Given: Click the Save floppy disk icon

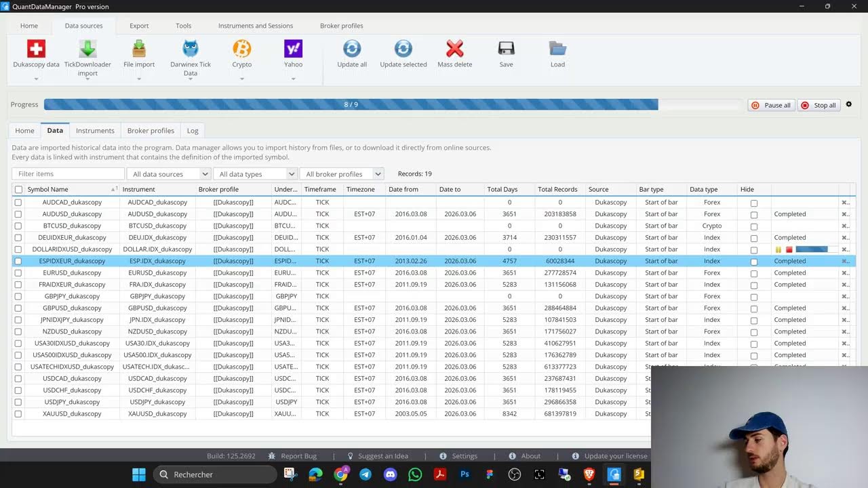Looking at the screenshot, I should [506, 49].
